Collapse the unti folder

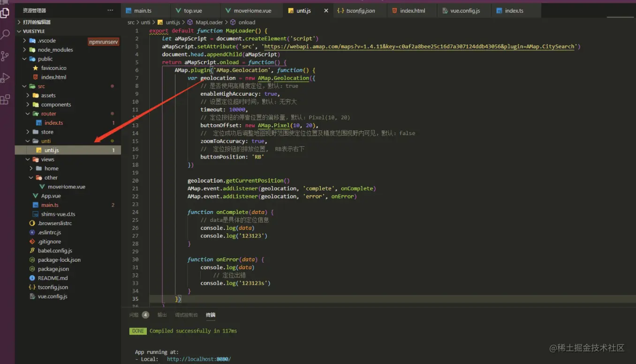pos(45,141)
